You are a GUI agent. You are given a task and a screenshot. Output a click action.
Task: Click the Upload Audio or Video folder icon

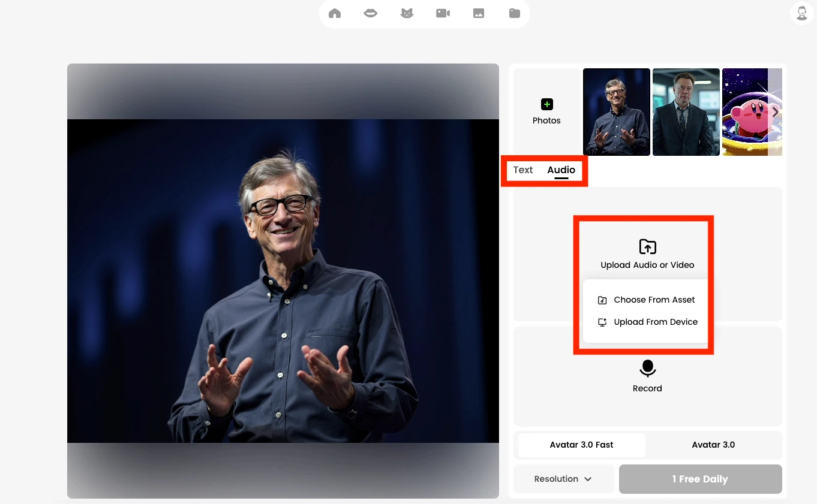pos(647,246)
